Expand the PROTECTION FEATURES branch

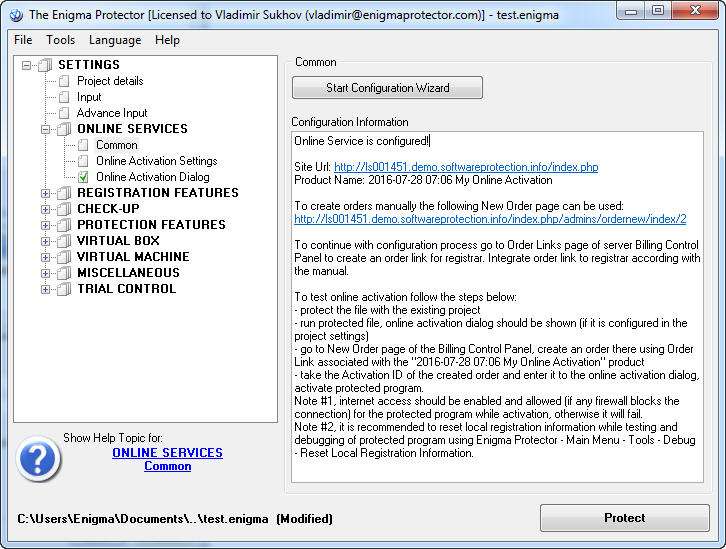45,225
